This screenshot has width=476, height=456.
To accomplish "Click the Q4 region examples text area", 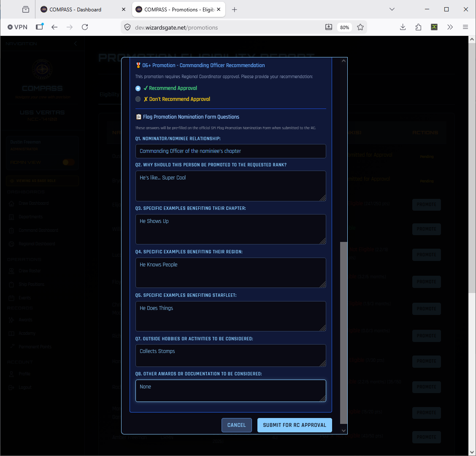I will [x=230, y=273].
